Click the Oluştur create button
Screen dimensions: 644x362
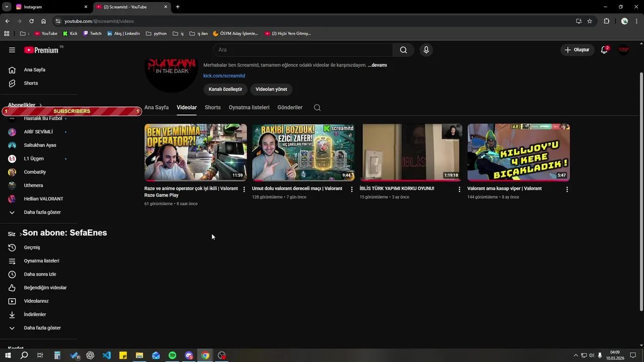tap(577, 50)
